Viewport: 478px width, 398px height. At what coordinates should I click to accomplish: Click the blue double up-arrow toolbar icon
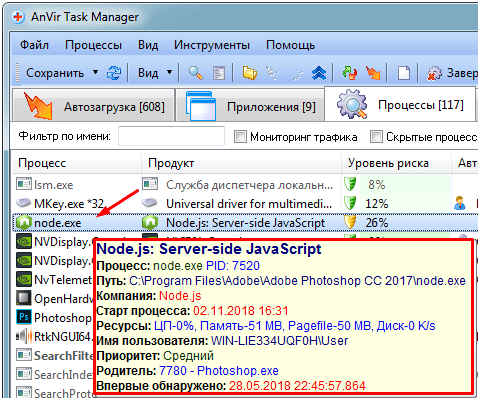(319, 73)
